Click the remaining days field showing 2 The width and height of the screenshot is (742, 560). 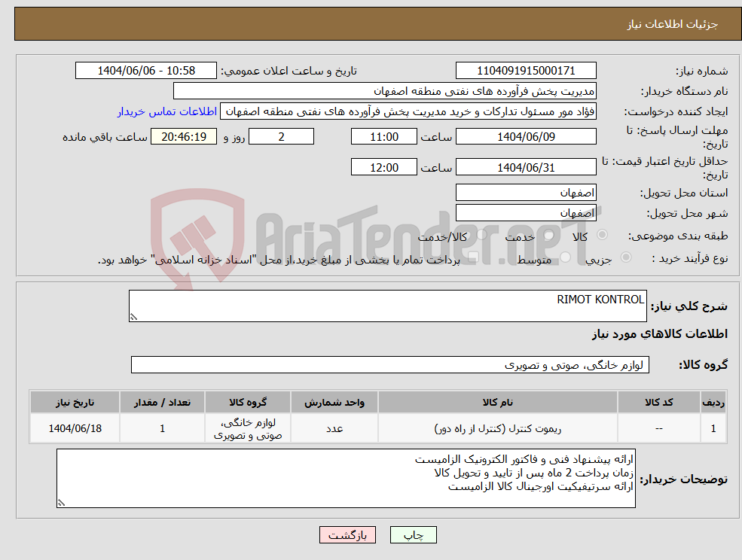[x=280, y=136]
